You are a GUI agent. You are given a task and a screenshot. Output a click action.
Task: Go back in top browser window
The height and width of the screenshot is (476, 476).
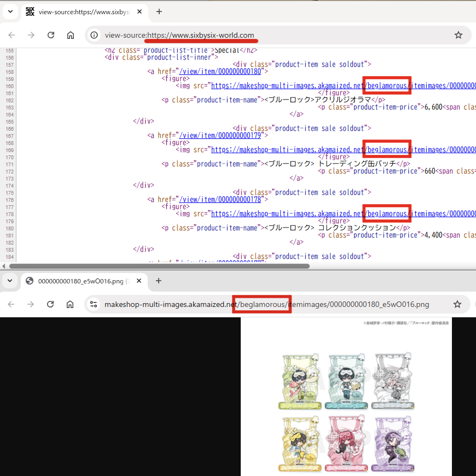[11, 35]
